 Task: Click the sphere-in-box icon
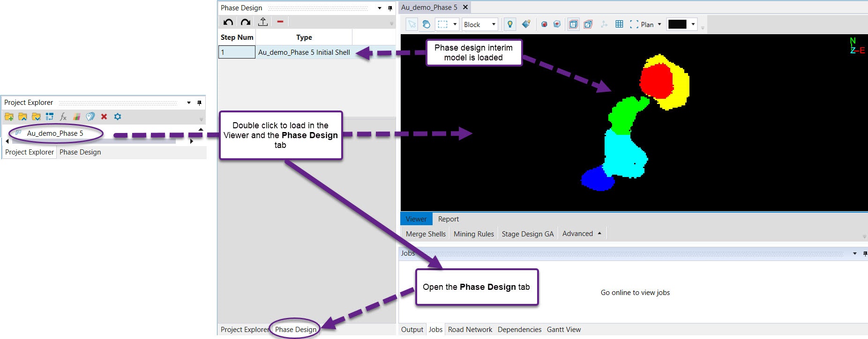557,24
